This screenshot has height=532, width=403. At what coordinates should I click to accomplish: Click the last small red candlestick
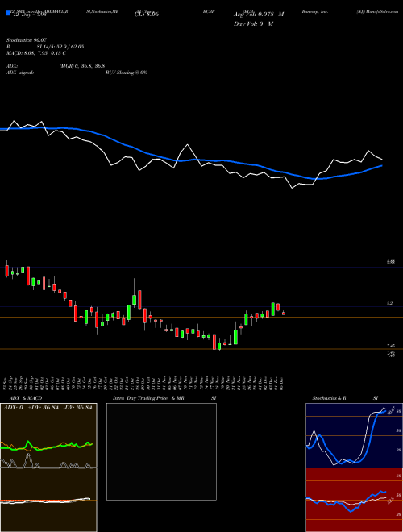coord(284,314)
